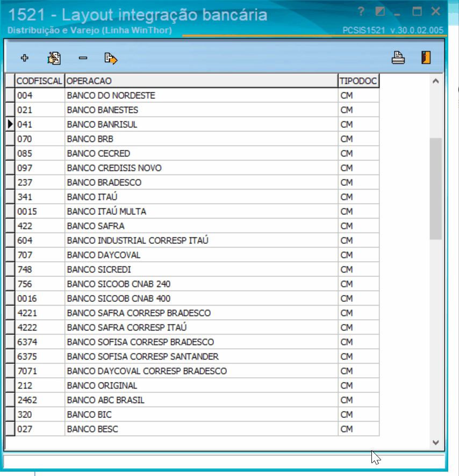Click the vertical scrollbar thumb
The height and width of the screenshot is (476, 459).
435,189
